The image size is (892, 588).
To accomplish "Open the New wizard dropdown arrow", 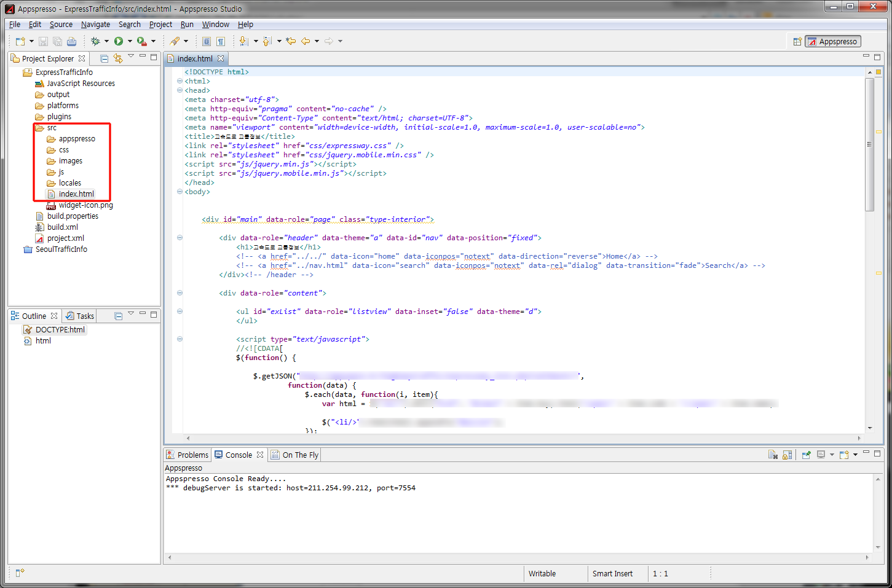I will point(31,41).
